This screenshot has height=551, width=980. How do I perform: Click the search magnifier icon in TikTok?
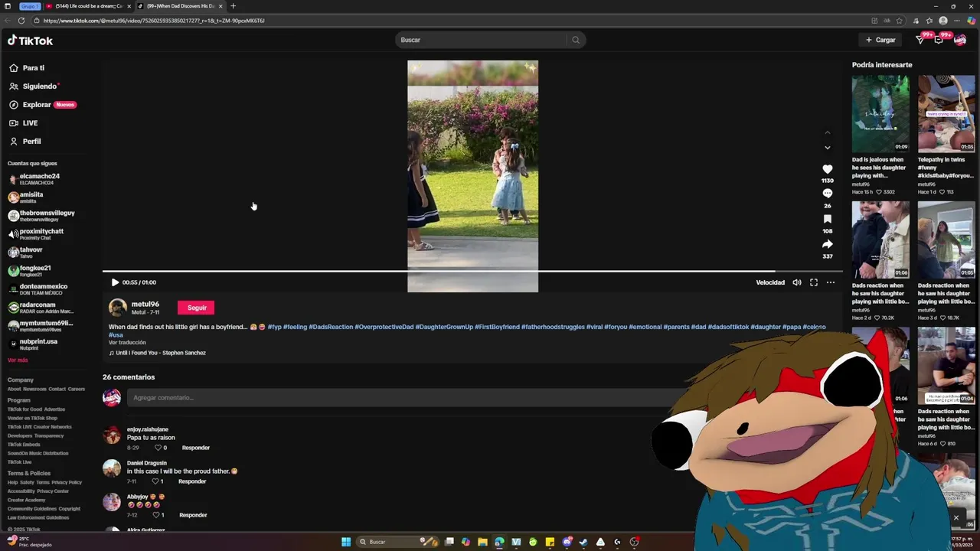[x=576, y=40]
